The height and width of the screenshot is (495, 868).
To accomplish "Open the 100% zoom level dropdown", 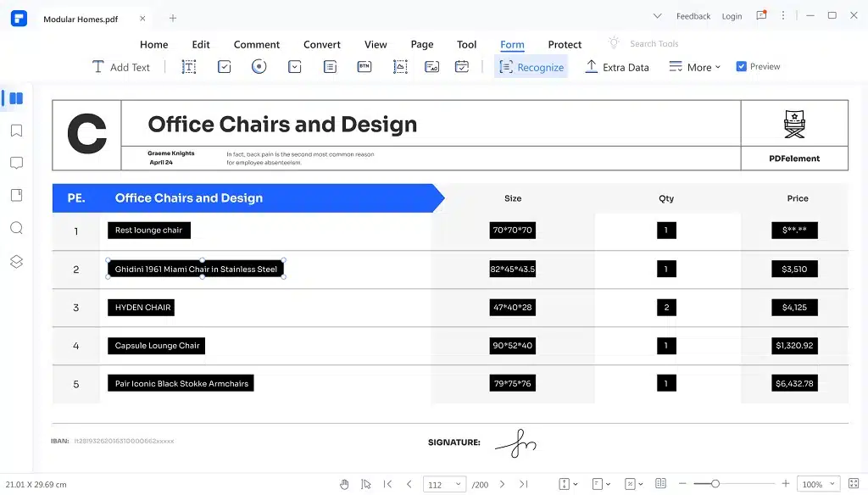I will click(818, 484).
